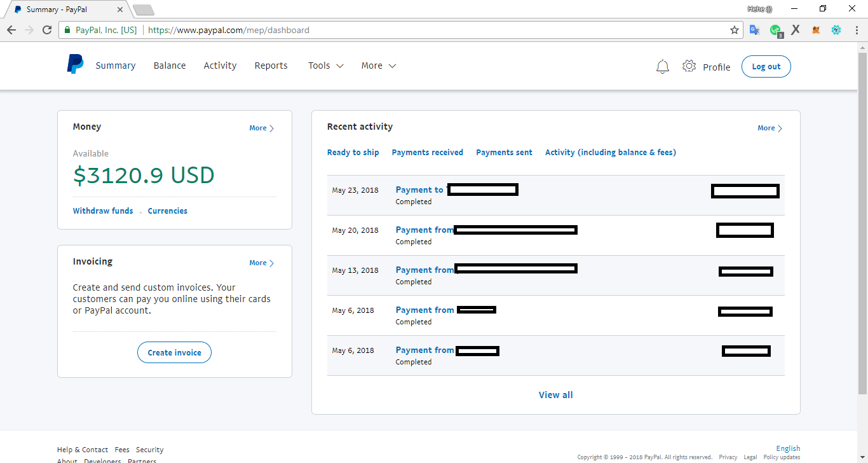868x463 pixels.
Task: Open a new browser tab
Action: point(144,10)
